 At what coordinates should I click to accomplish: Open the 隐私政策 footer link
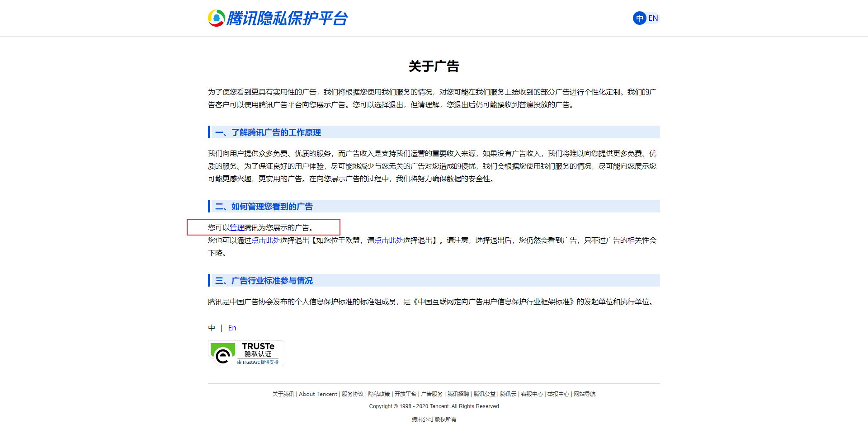click(379, 394)
